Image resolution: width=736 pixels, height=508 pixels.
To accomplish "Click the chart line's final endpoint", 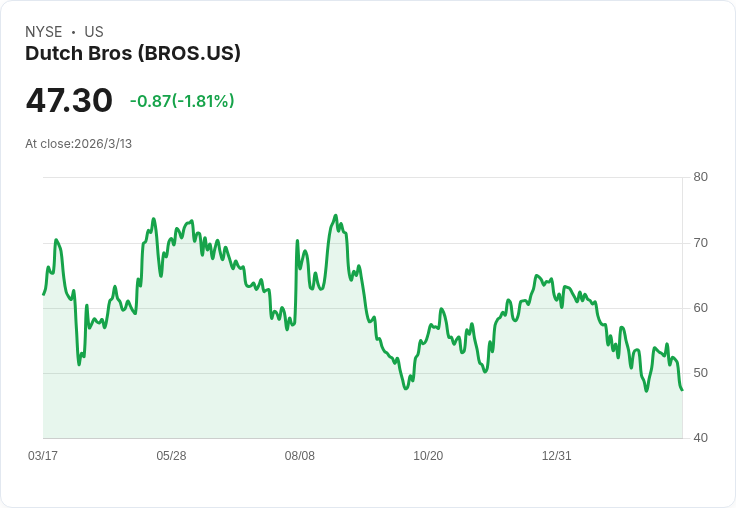I will (682, 390).
